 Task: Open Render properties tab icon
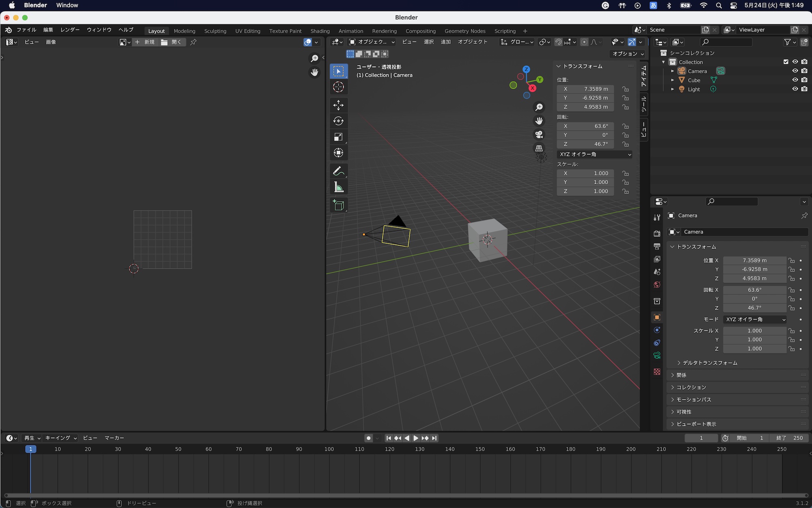pos(657,233)
